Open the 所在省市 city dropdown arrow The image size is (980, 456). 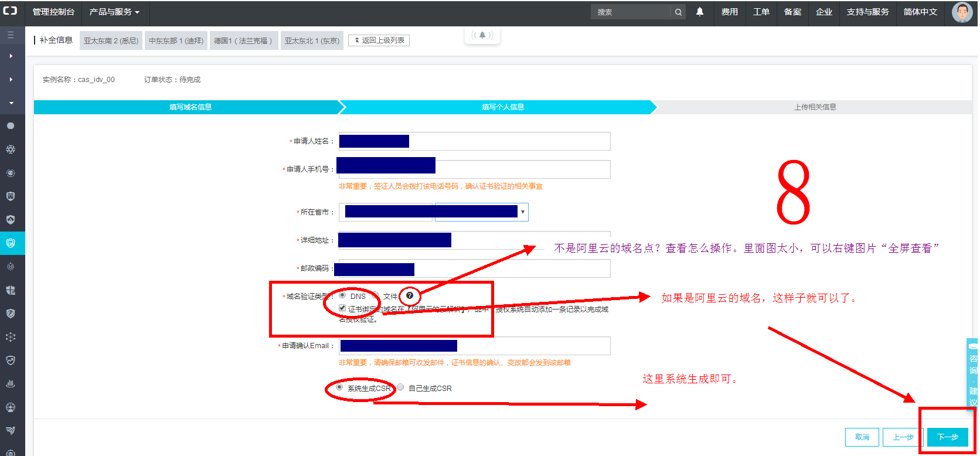(x=522, y=212)
